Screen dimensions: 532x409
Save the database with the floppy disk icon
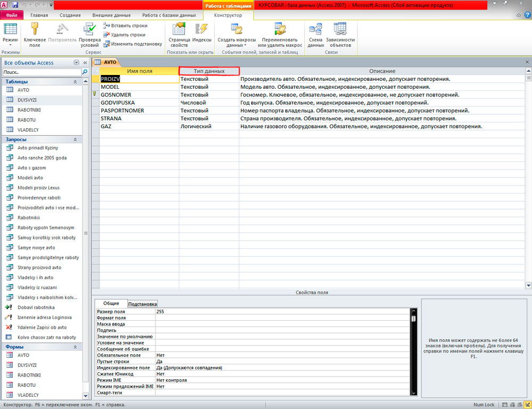(14, 5)
